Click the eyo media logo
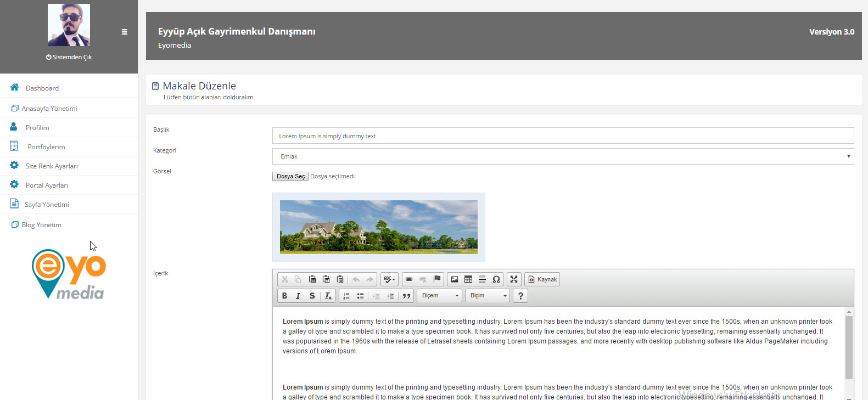 (x=69, y=274)
